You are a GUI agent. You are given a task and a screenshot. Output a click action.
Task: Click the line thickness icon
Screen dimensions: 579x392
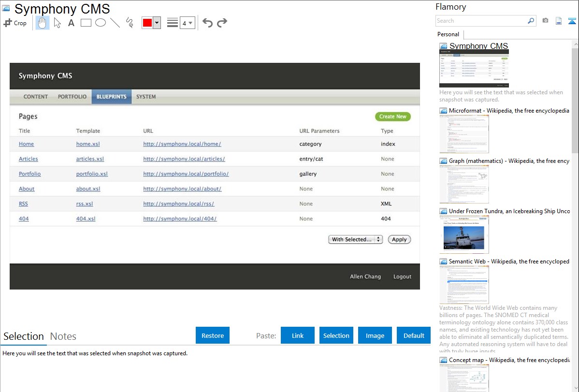pos(173,23)
